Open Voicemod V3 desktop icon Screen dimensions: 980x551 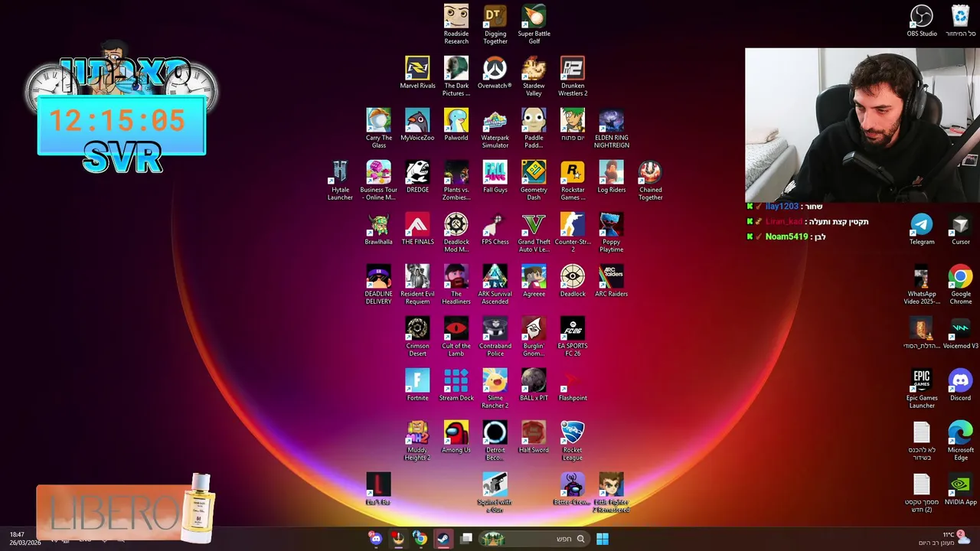[x=961, y=333]
